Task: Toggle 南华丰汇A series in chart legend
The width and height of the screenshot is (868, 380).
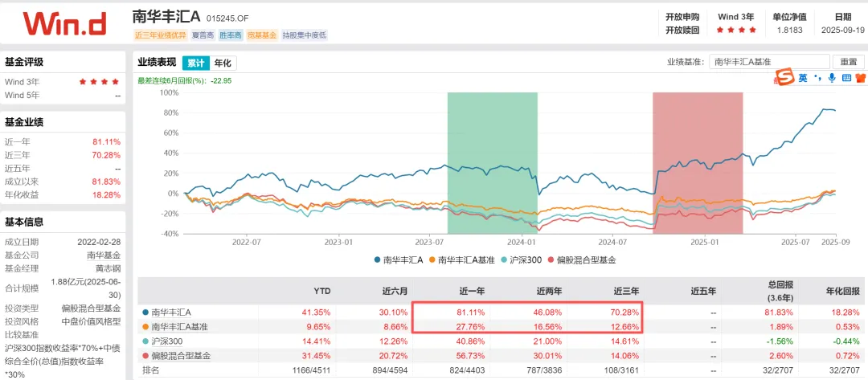Action: pyautogui.click(x=398, y=259)
